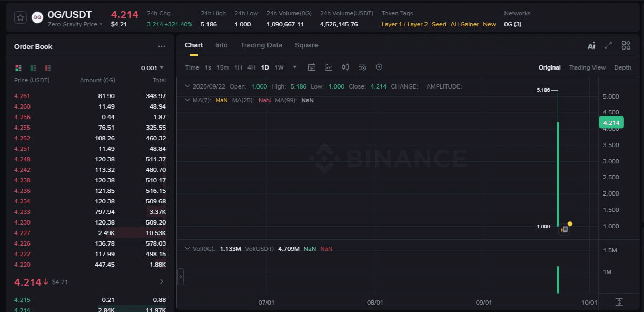
Task: Show only buy orders in order book
Action: tap(33, 68)
